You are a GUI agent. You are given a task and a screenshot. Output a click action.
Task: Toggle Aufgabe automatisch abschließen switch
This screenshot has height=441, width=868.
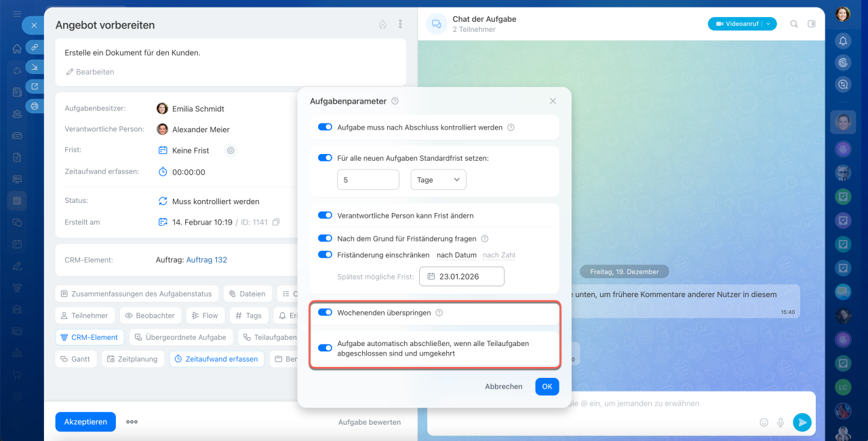tap(325, 348)
